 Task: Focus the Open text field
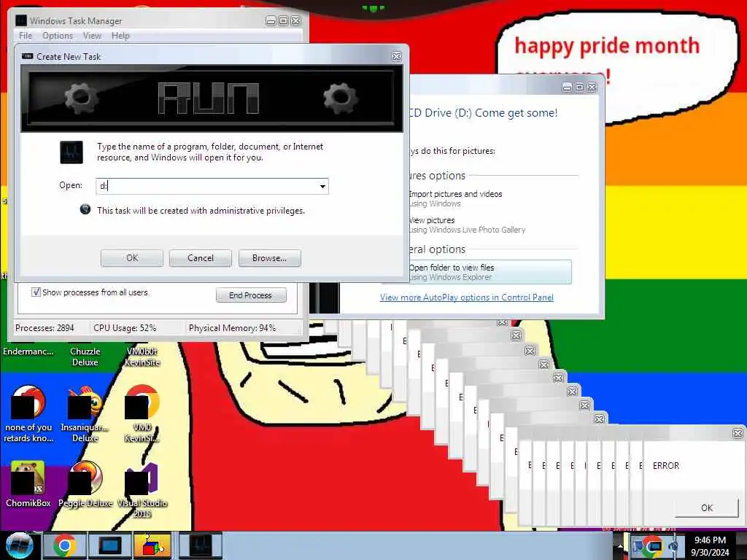[x=208, y=186]
